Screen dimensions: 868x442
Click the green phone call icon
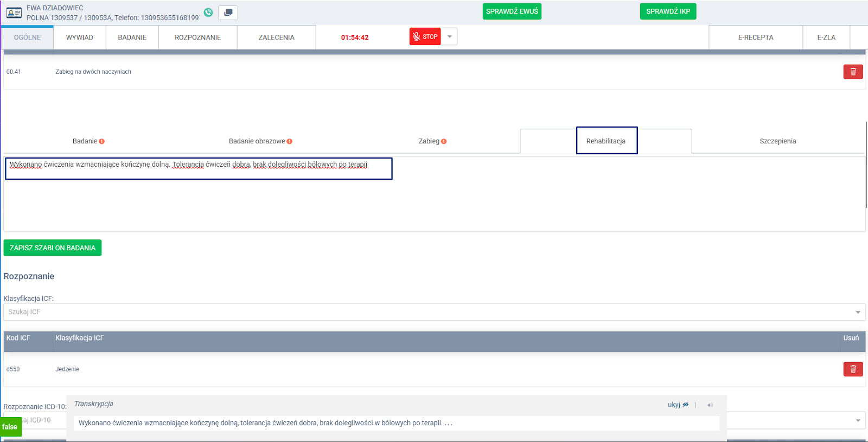208,12
